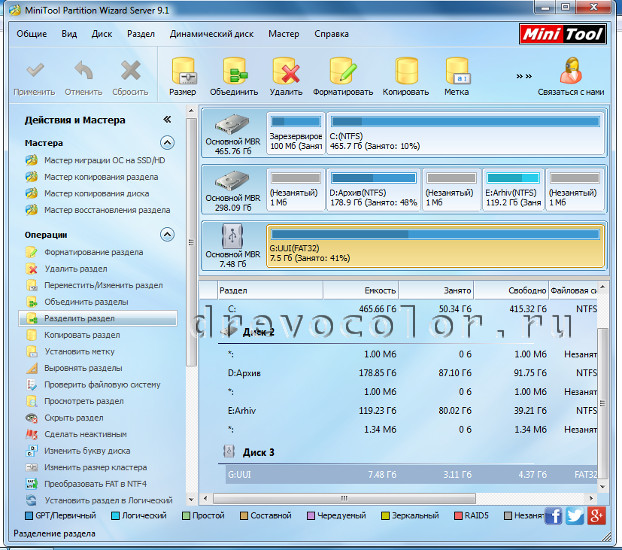The width and height of the screenshot is (622, 550).
Task: Click the Применить (Apply) checkmark icon
Action: pyautogui.click(x=35, y=70)
